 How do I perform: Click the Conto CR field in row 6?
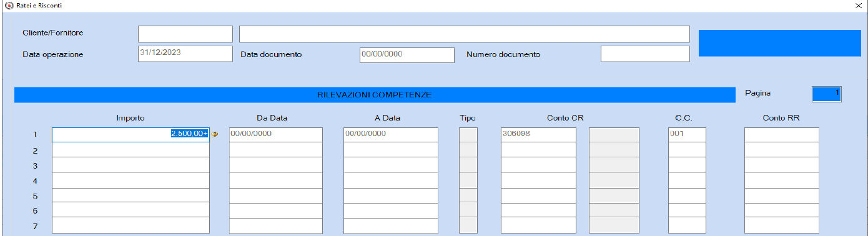538,210
